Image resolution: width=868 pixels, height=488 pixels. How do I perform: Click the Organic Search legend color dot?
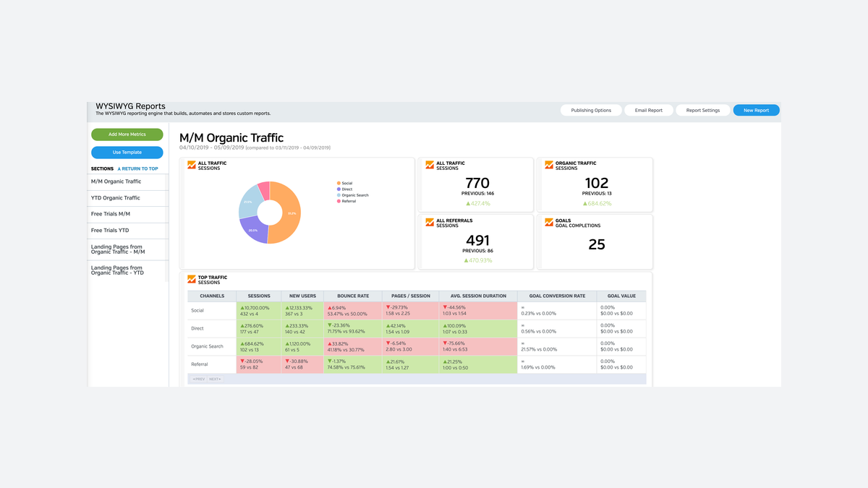coord(339,195)
